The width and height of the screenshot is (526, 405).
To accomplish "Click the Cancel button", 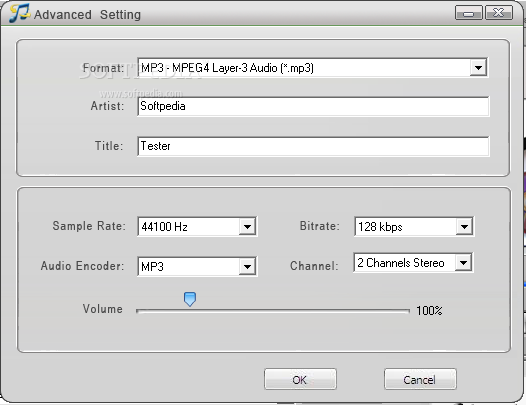I will [420, 379].
